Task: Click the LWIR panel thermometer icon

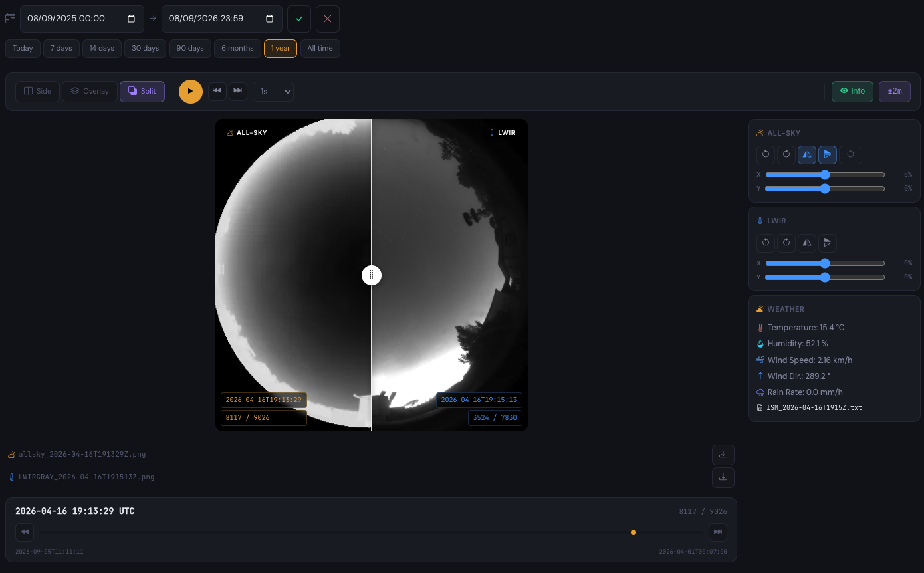Action: 760,221
